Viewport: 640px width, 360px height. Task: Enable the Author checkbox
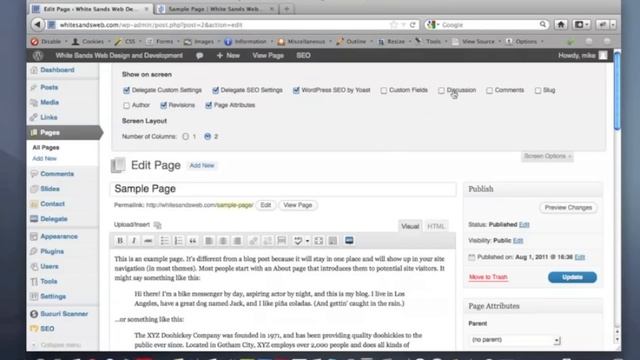[x=127, y=105]
